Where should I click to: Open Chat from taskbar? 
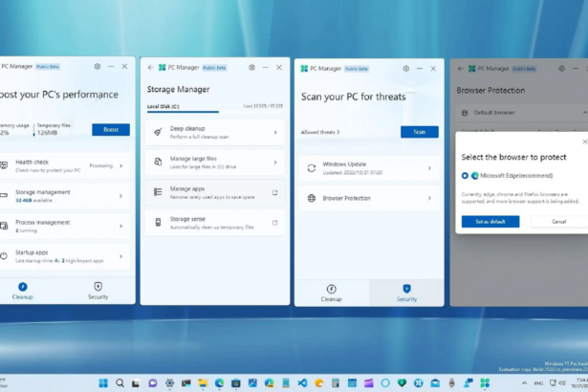[153, 383]
